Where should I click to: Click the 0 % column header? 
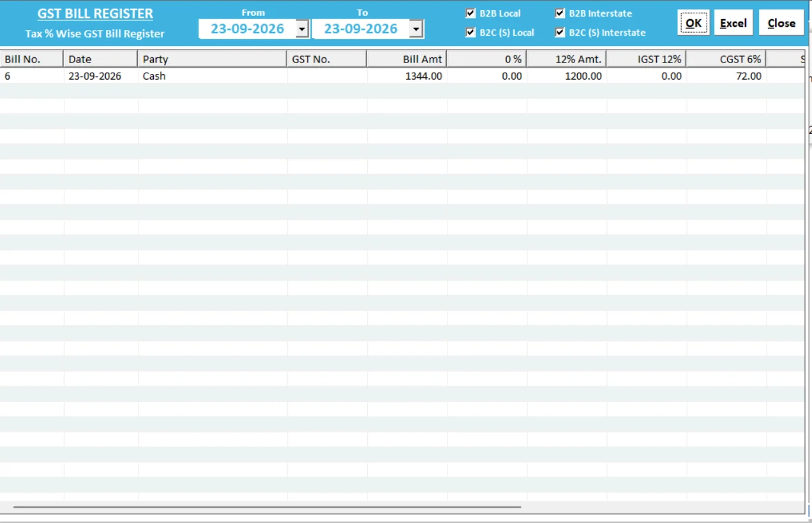[x=486, y=59]
